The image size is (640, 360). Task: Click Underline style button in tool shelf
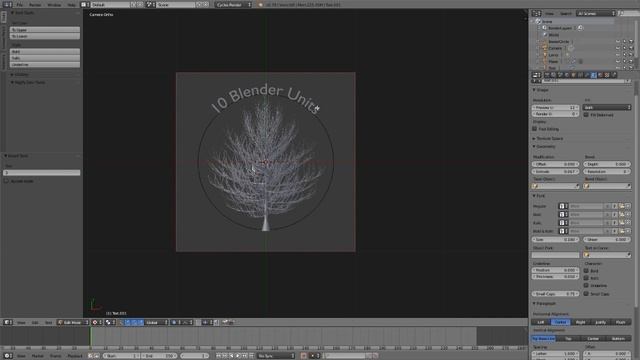(x=45, y=64)
